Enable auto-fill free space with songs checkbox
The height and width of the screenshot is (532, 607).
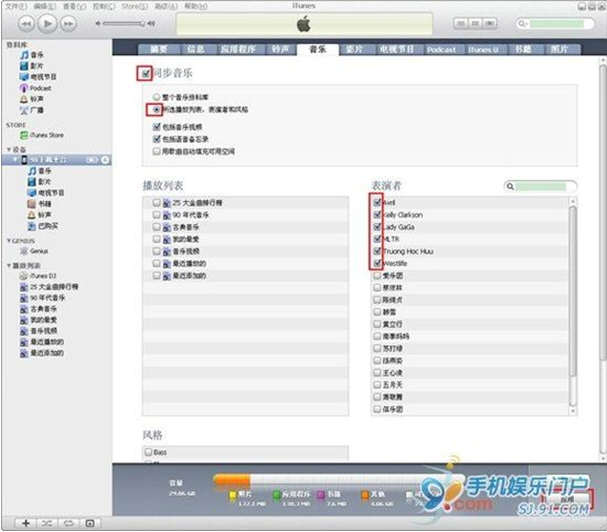click(x=156, y=151)
